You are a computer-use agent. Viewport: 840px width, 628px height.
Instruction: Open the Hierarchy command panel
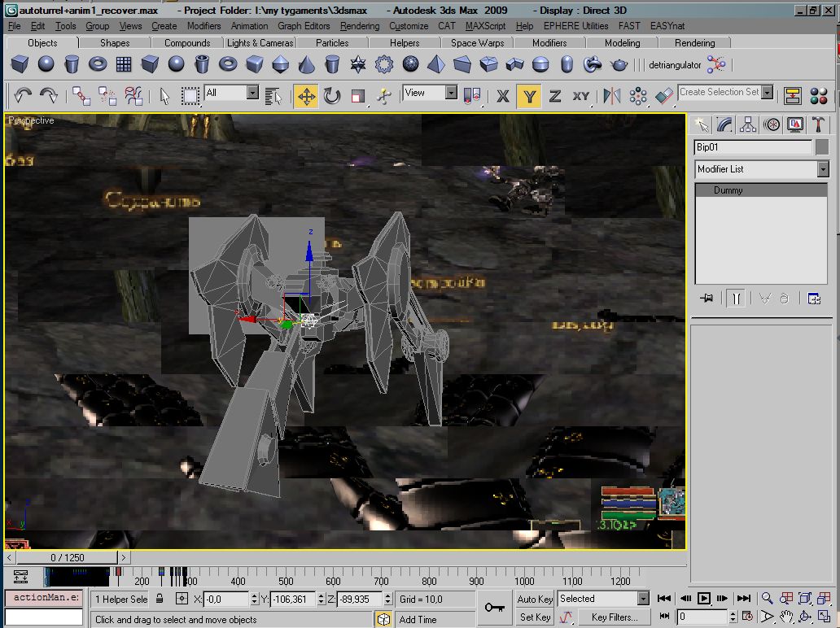pyautogui.click(x=748, y=124)
